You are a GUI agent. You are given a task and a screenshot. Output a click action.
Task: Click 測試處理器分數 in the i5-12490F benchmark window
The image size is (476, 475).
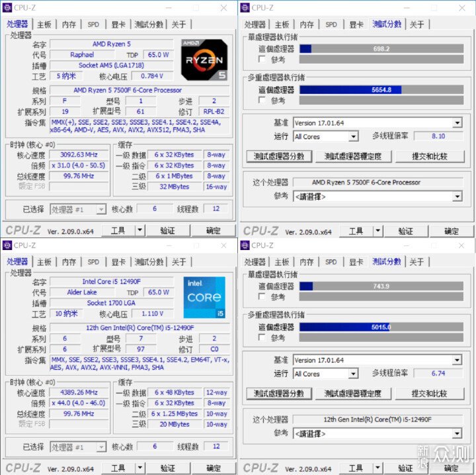[279, 394]
